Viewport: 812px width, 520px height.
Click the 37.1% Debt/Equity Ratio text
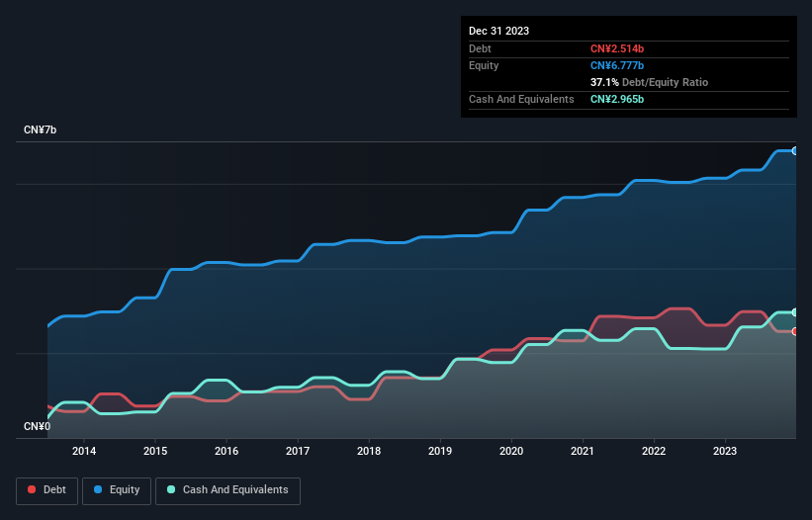tap(649, 82)
